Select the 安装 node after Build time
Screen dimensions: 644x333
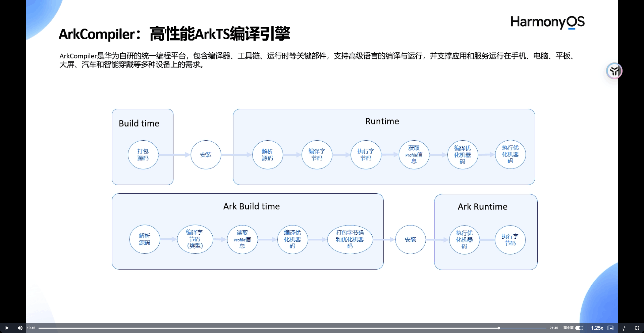[x=206, y=155]
